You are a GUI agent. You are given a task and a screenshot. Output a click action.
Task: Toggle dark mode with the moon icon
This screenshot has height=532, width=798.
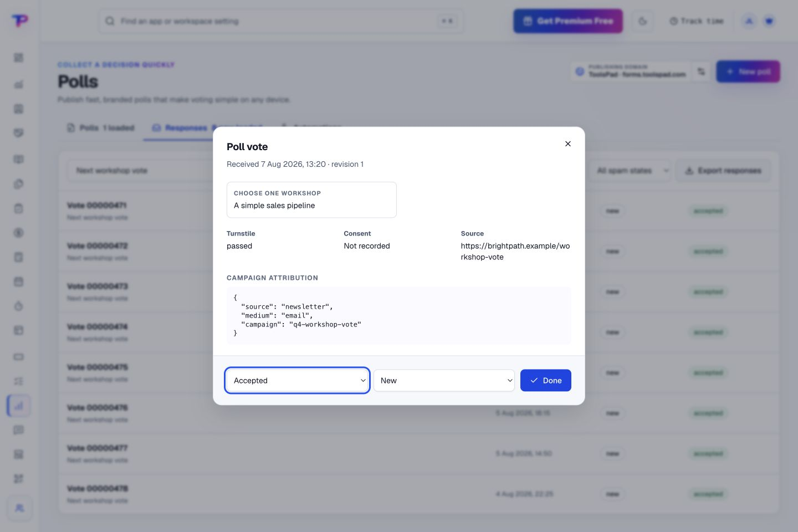pos(643,21)
